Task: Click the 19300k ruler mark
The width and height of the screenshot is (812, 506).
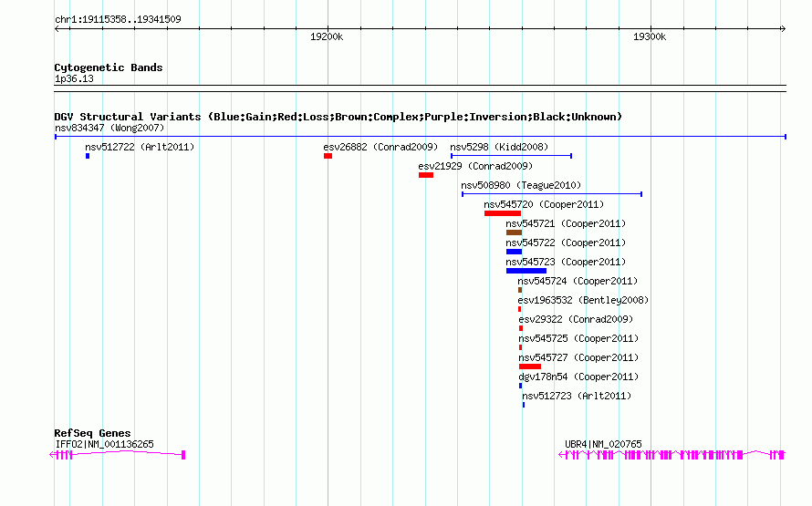Action: click(x=650, y=36)
